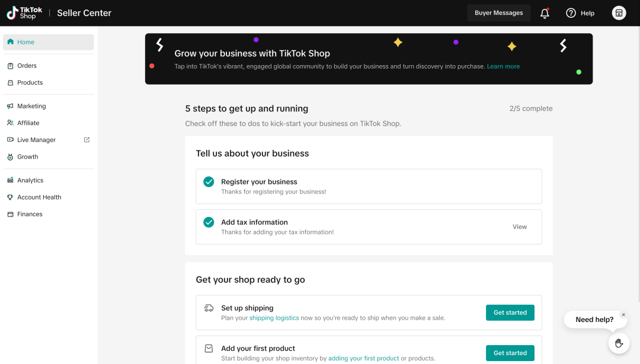Viewport: 640px width, 364px height.
Task: Click the shopping bag product icon
Action: [209, 349]
